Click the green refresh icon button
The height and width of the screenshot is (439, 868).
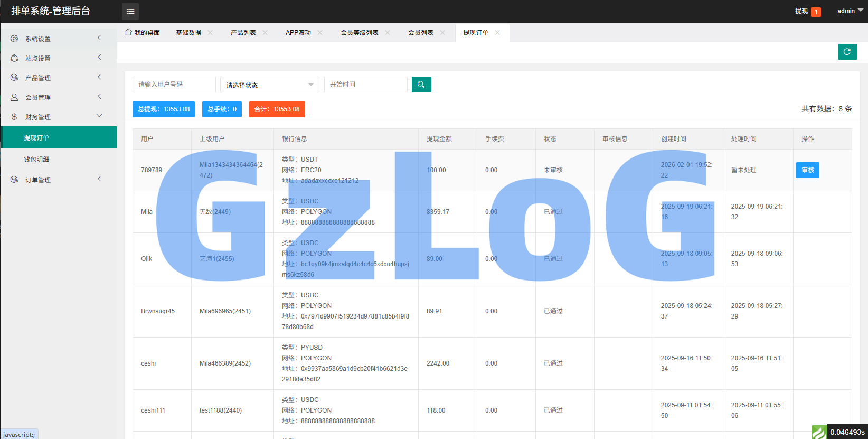847,52
